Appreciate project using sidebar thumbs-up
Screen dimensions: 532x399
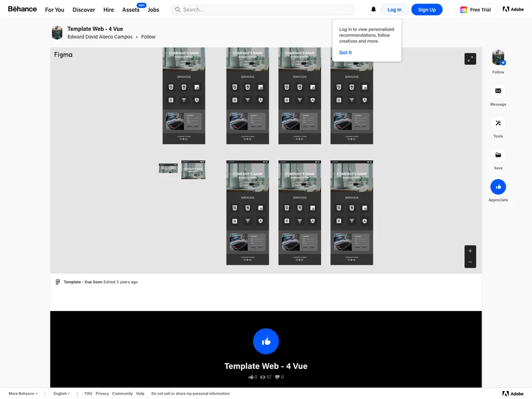(x=498, y=187)
